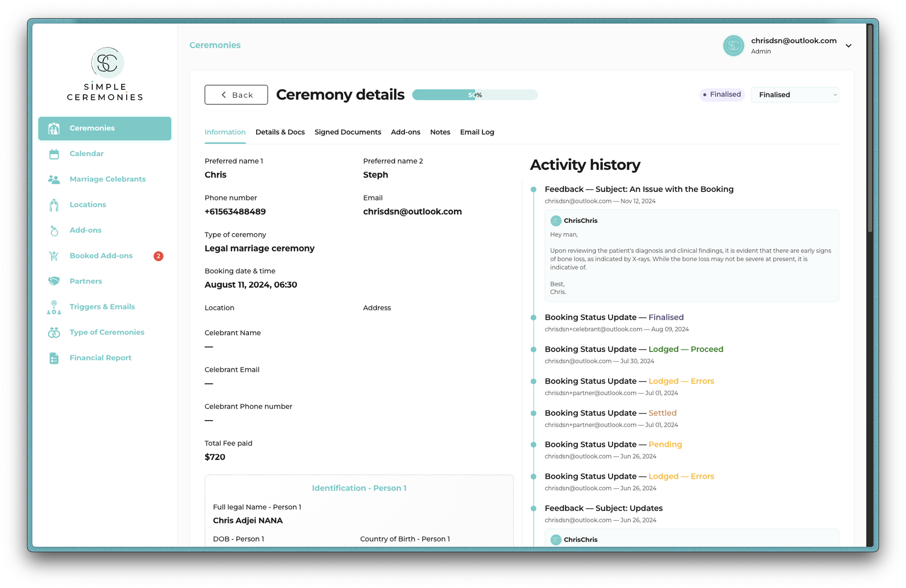Open the Add-ons tab
Image resolution: width=906 pixels, height=588 pixels.
pyautogui.click(x=405, y=132)
